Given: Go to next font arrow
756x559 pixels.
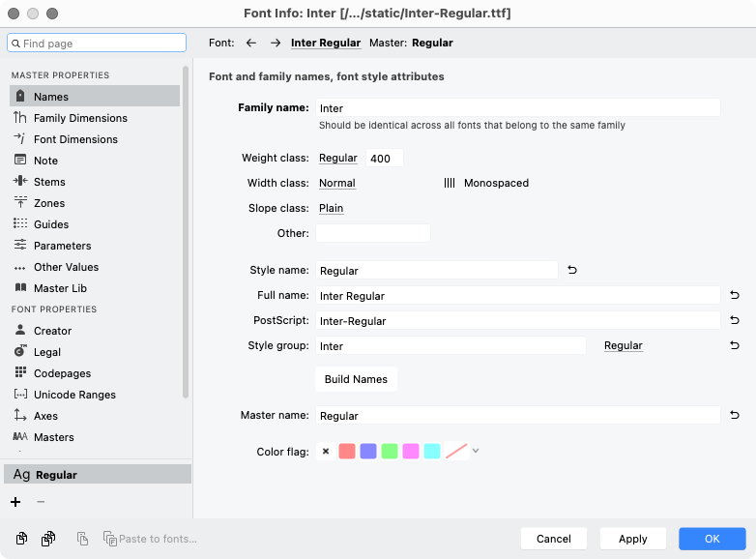Looking at the screenshot, I should tap(276, 43).
